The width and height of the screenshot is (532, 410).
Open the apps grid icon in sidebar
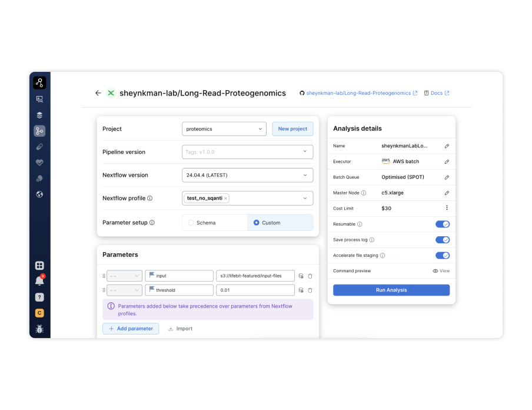(x=39, y=265)
